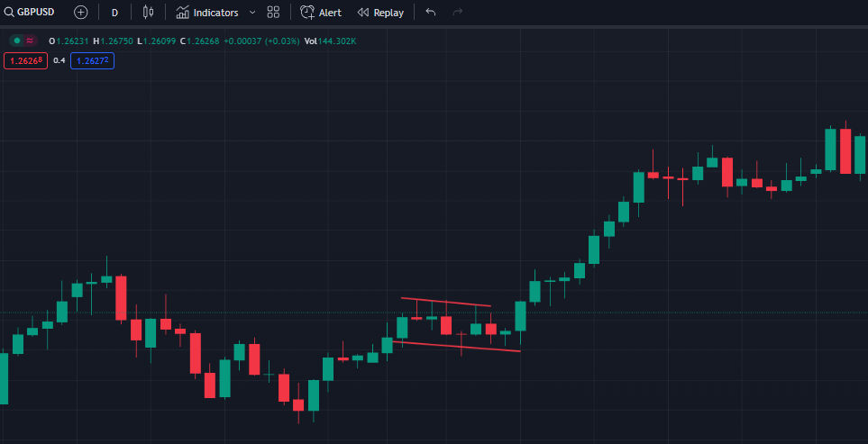Click the greyed redo arrow

click(x=457, y=13)
